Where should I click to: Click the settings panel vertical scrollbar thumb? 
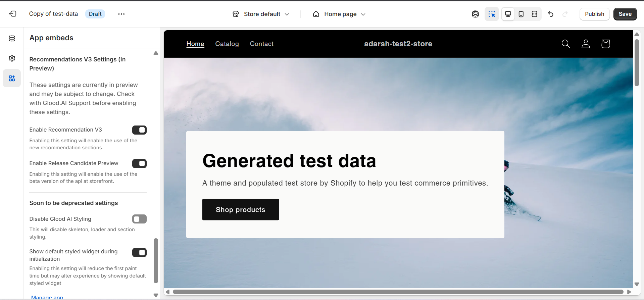[x=156, y=260]
